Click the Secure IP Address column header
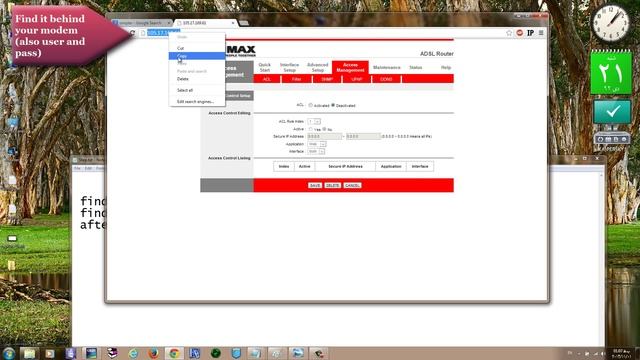Image resolution: width=640 pixels, height=360 pixels. click(345, 167)
